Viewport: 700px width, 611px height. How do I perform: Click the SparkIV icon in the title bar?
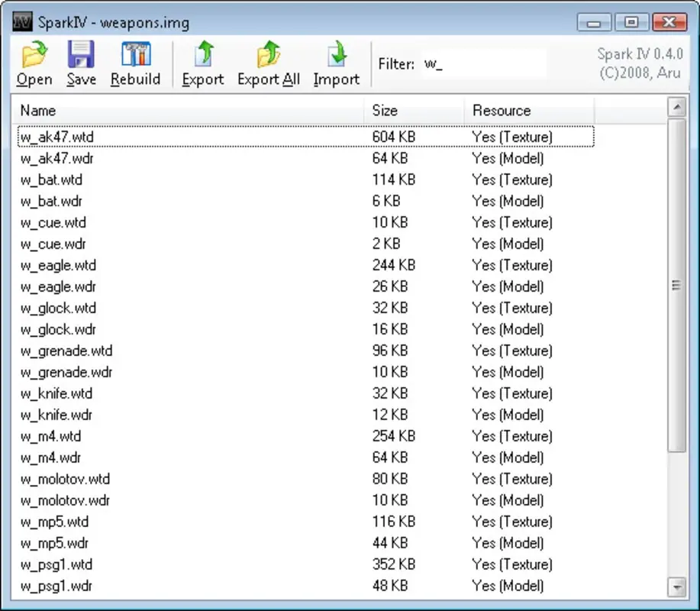21,21
